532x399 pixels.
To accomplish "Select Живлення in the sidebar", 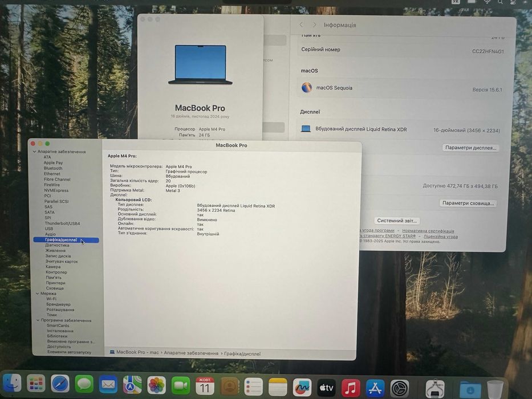I will click(x=56, y=250).
